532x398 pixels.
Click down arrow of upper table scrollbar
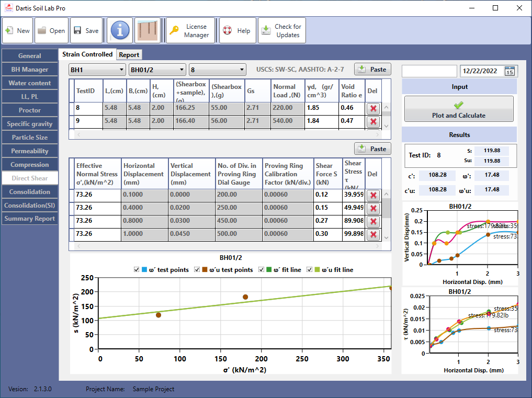[386, 126]
